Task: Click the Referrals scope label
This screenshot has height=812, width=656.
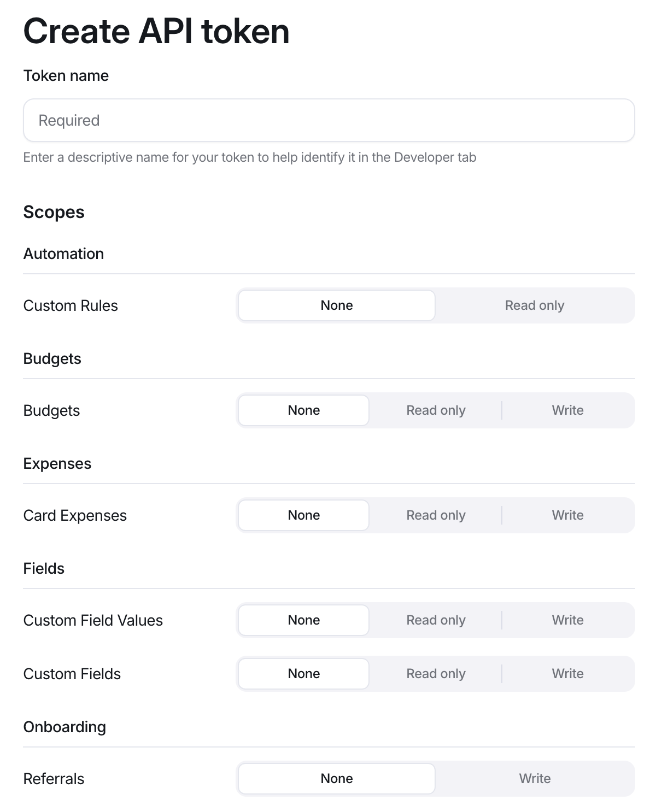Action: (x=54, y=779)
